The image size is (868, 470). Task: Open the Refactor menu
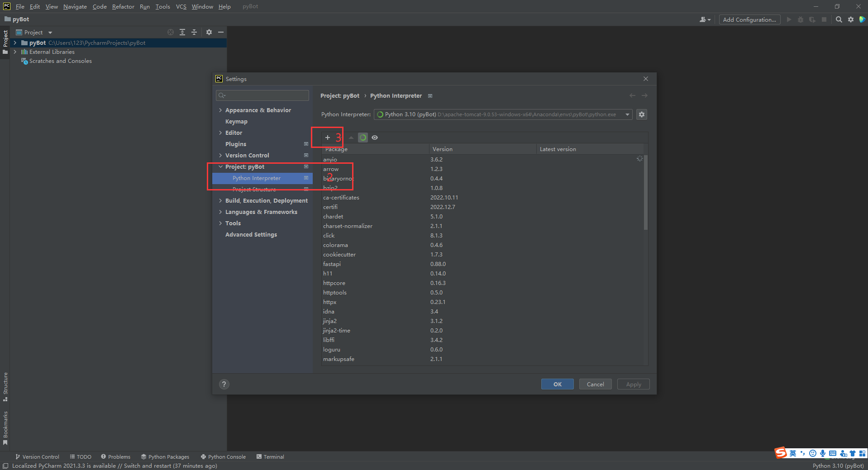pos(123,6)
